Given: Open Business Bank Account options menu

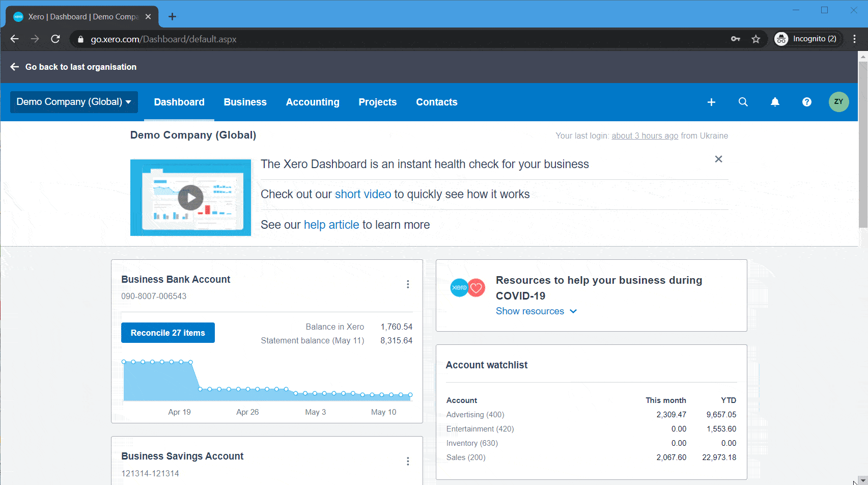Looking at the screenshot, I should (x=408, y=284).
